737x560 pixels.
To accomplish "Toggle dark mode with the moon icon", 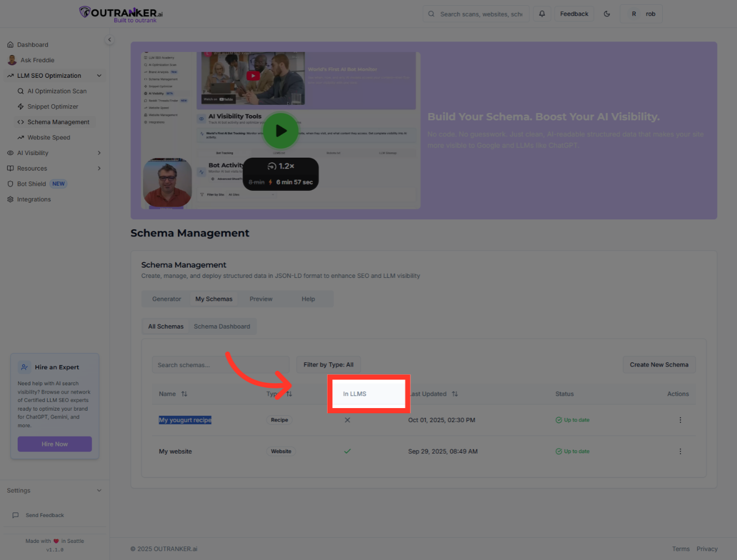I will click(x=607, y=14).
